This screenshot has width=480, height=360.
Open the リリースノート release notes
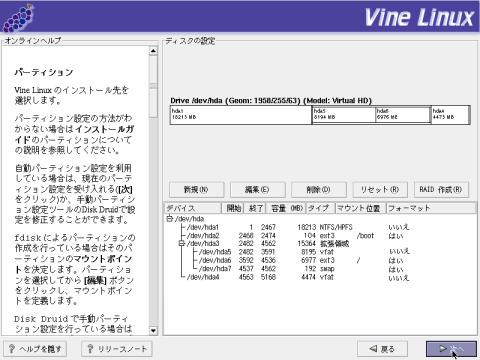point(117,349)
